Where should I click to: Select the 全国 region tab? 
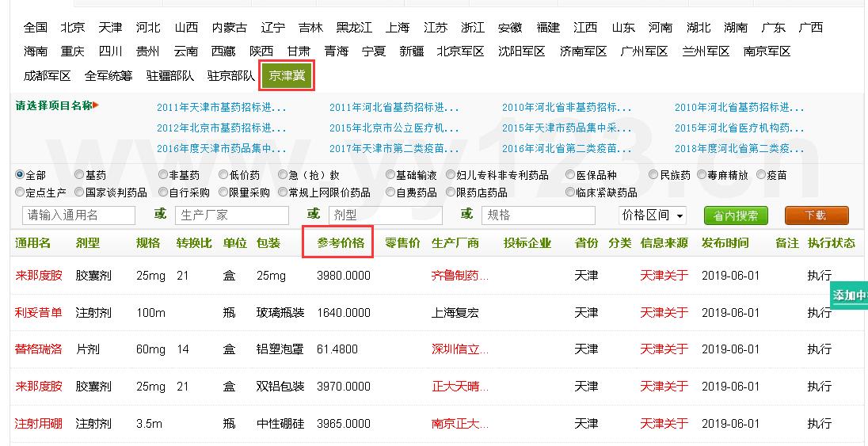click(36, 27)
